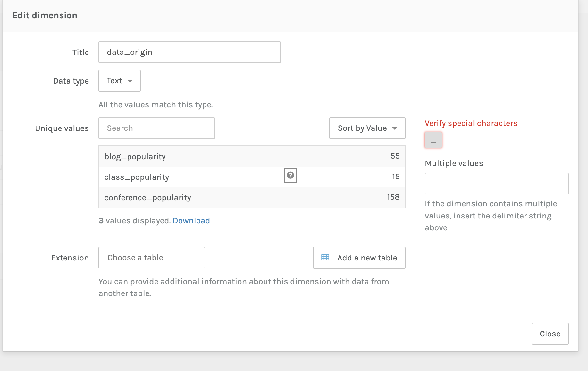Open the Choose a table selector

click(x=152, y=258)
